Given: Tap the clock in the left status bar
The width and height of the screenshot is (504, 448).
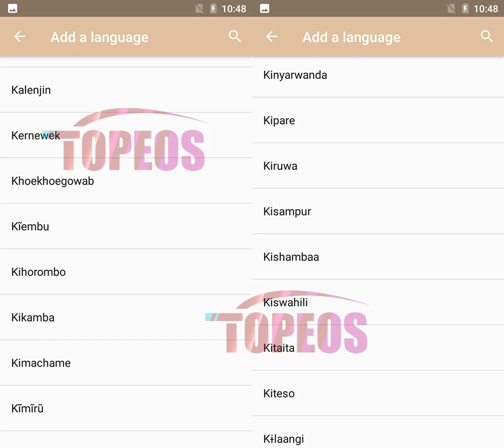Looking at the screenshot, I should (x=234, y=9).
